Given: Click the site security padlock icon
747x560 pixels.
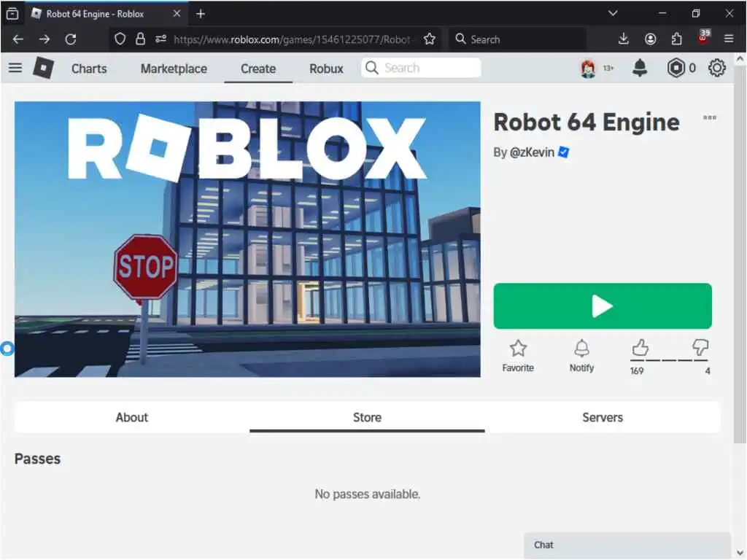Looking at the screenshot, I should 140,39.
